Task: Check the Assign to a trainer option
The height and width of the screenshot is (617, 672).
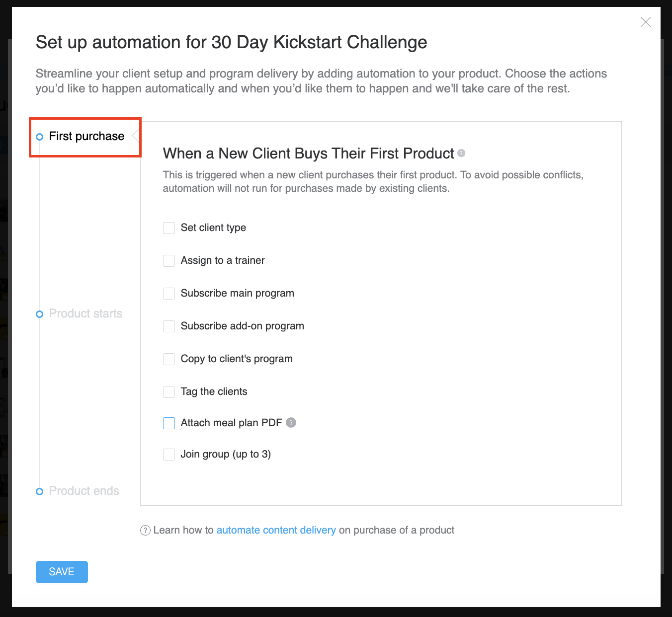Action: [x=169, y=261]
